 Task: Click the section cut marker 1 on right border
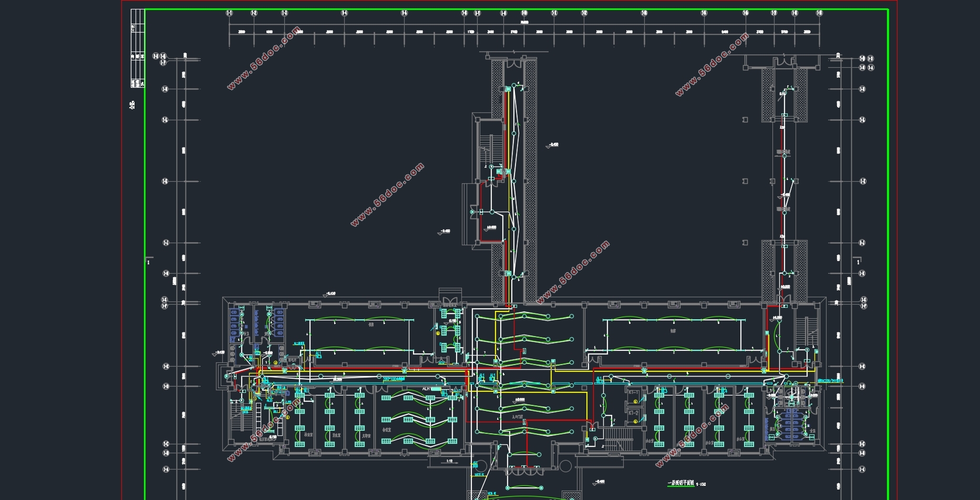click(858, 261)
